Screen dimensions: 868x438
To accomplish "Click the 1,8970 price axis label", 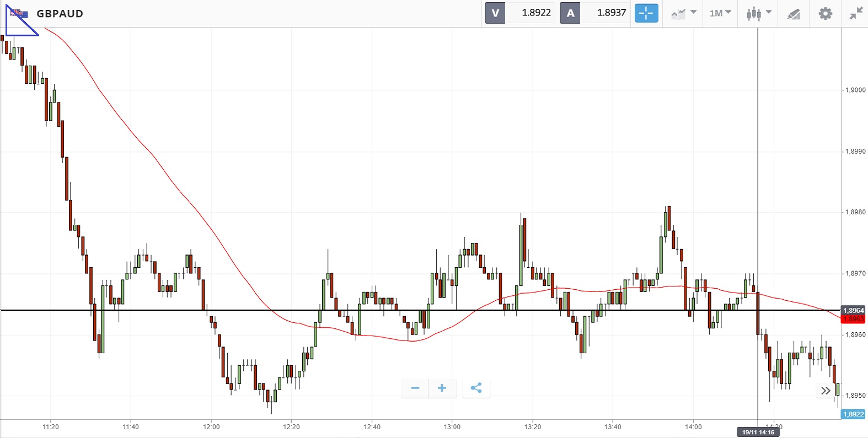I will [x=855, y=273].
